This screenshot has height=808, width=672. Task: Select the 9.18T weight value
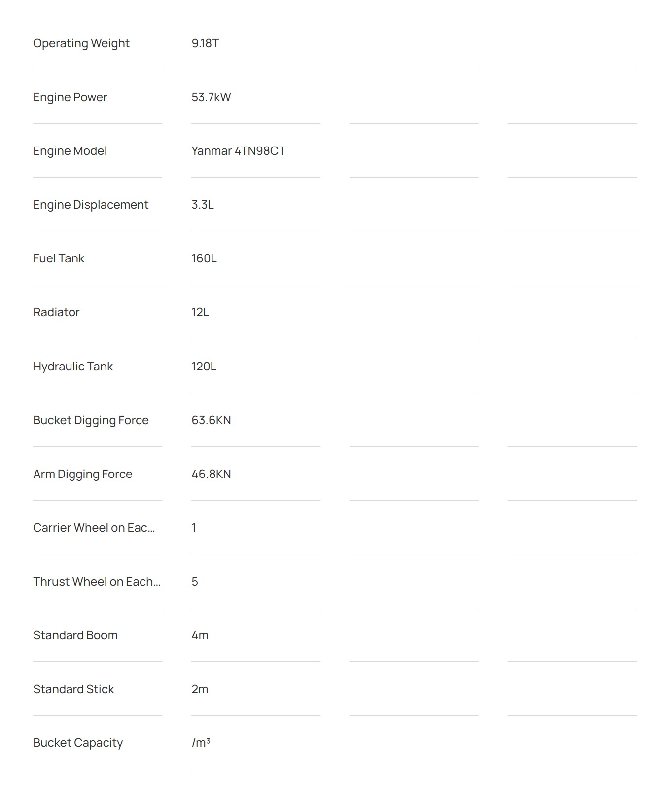[x=205, y=43]
